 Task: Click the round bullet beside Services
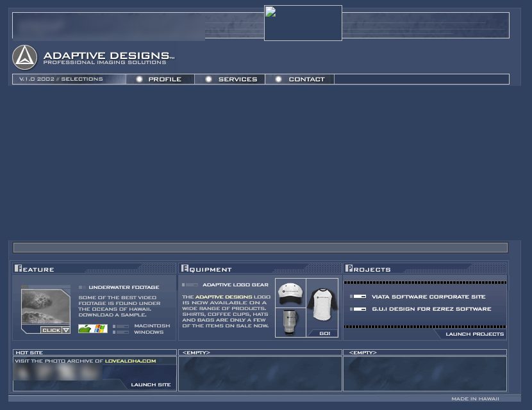pyautogui.click(x=209, y=79)
